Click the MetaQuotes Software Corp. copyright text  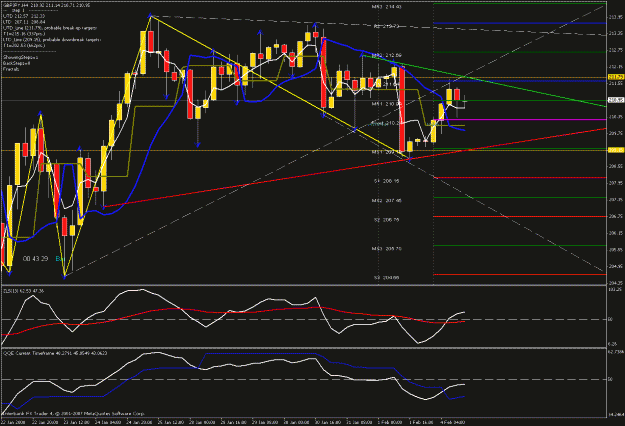pyautogui.click(x=73, y=414)
